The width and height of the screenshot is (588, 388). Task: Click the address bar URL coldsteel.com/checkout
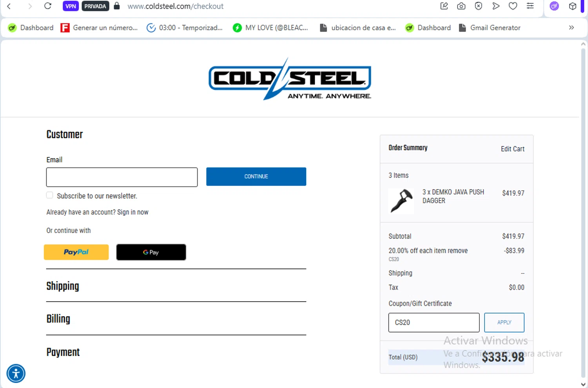(x=175, y=6)
